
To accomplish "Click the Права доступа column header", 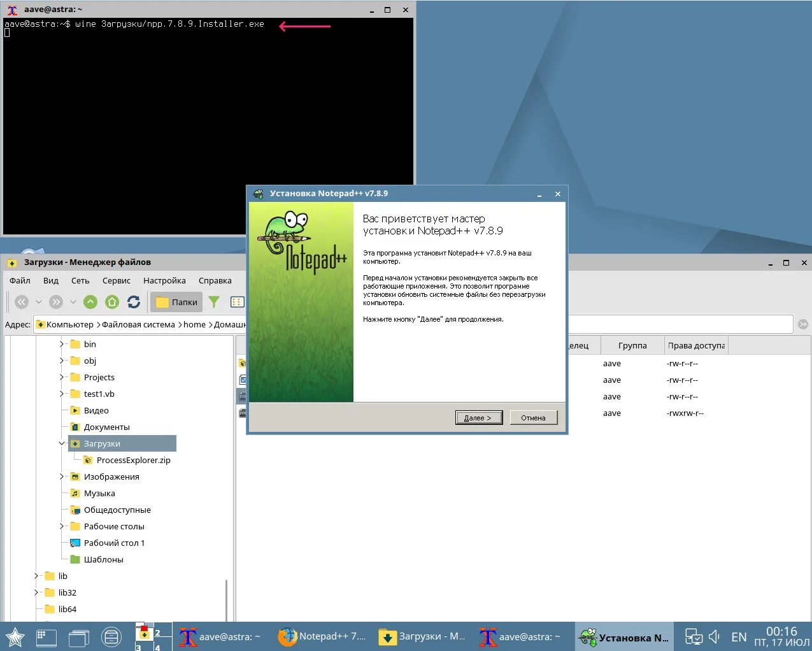I will click(x=696, y=345).
